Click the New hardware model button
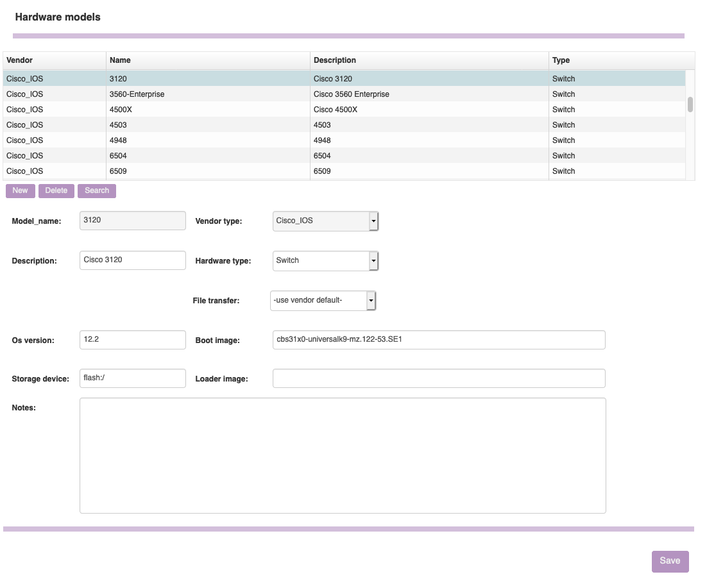The width and height of the screenshot is (707, 588). pyautogui.click(x=20, y=190)
